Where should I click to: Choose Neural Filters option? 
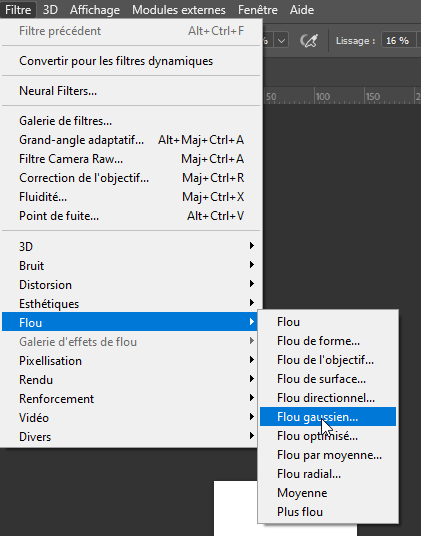click(131, 91)
